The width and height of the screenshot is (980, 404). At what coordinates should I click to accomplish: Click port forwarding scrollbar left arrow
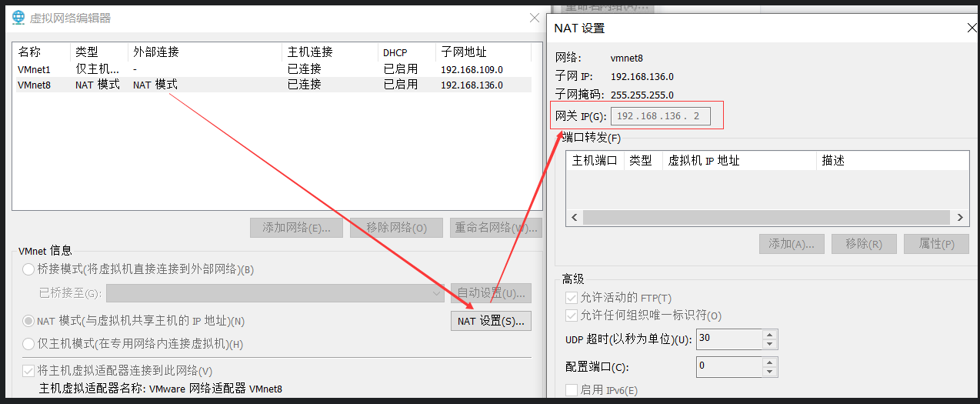tap(574, 218)
